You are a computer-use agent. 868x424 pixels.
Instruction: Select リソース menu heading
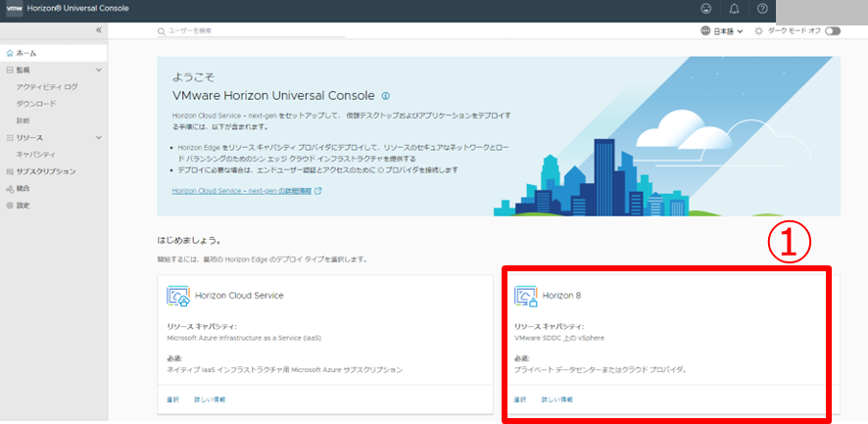pyautogui.click(x=29, y=138)
